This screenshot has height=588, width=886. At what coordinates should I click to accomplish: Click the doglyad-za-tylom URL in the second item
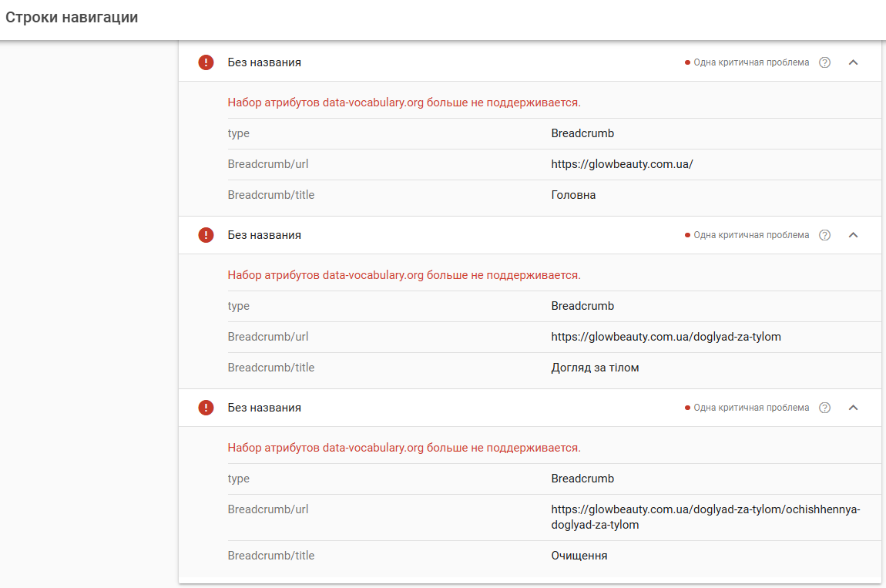[x=666, y=337]
